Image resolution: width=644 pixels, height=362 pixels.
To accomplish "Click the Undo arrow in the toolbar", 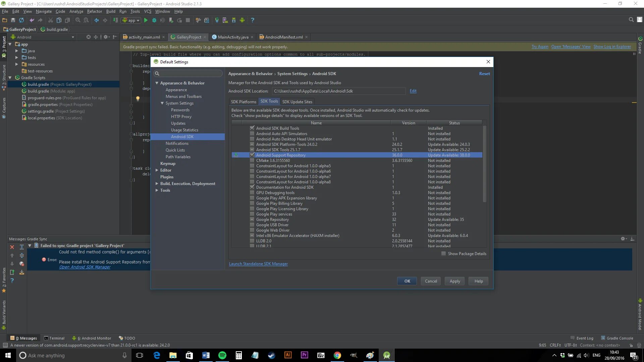I will 32,20.
